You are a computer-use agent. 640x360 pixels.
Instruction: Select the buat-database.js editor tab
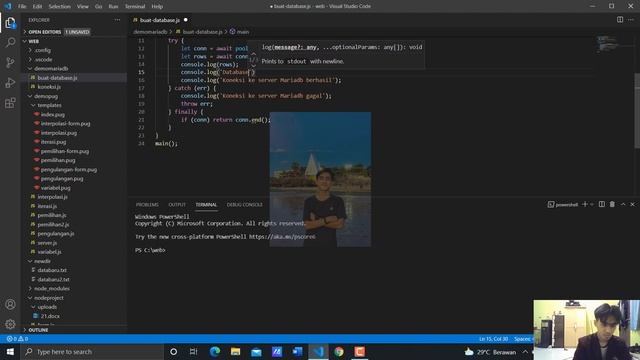(160, 20)
